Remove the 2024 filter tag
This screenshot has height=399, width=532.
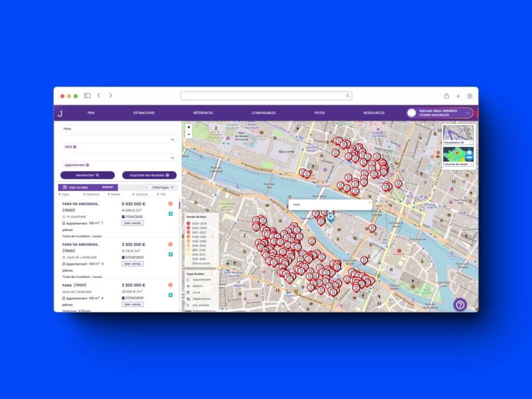[x=75, y=147]
